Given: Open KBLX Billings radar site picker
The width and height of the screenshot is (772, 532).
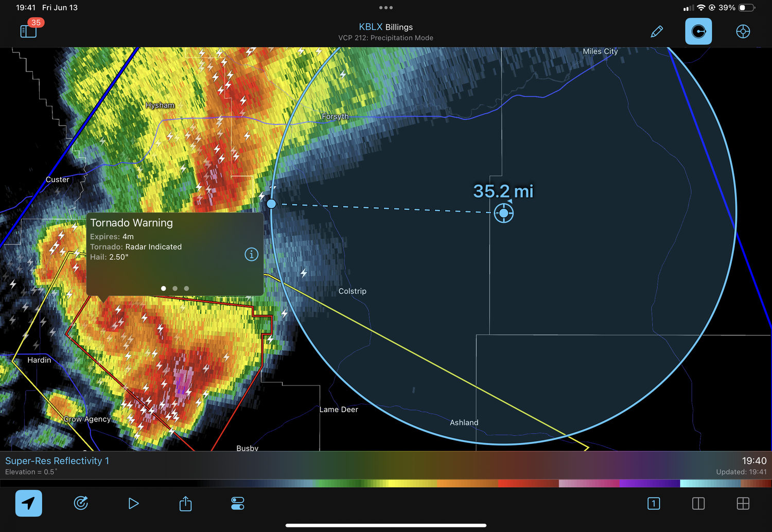Looking at the screenshot, I should [x=385, y=27].
